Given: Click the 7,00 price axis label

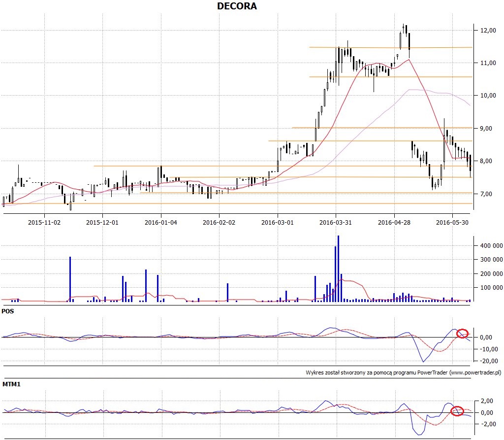Looking at the screenshot, I should point(486,194).
